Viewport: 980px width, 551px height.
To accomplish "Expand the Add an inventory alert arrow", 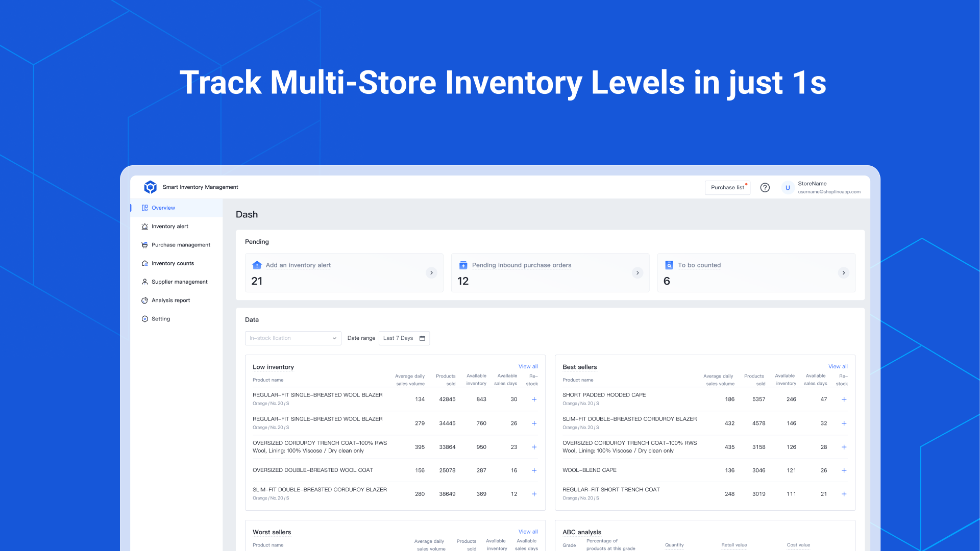I will point(431,273).
